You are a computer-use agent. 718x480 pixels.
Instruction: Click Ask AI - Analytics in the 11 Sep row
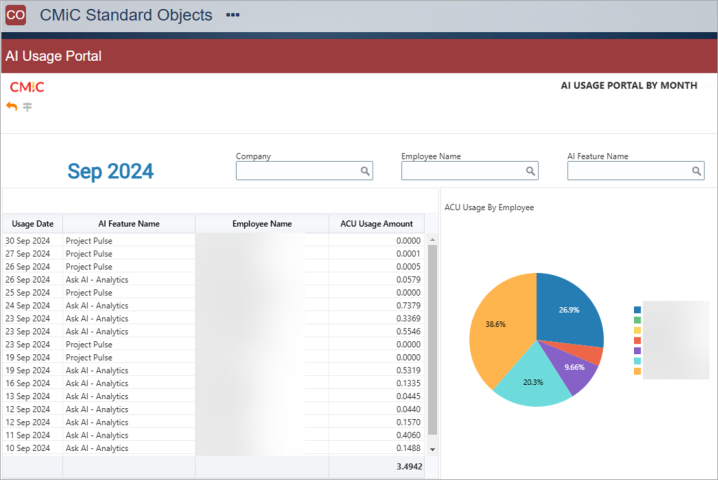coord(97,435)
